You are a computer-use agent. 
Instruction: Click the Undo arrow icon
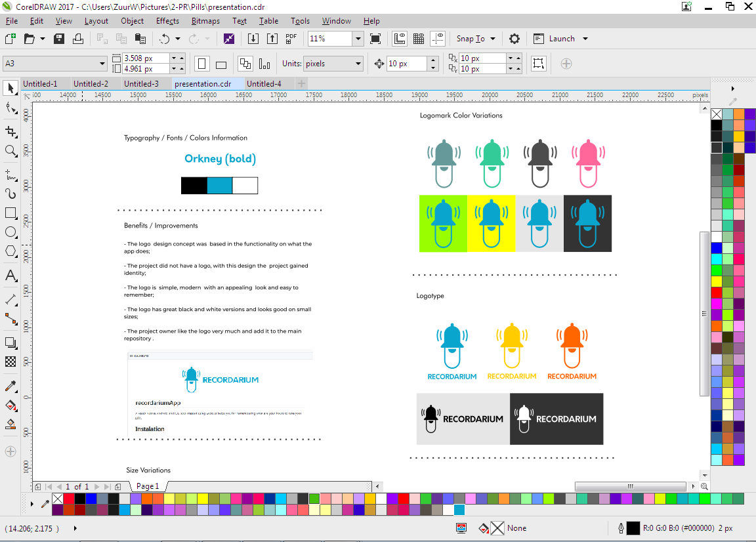point(165,39)
